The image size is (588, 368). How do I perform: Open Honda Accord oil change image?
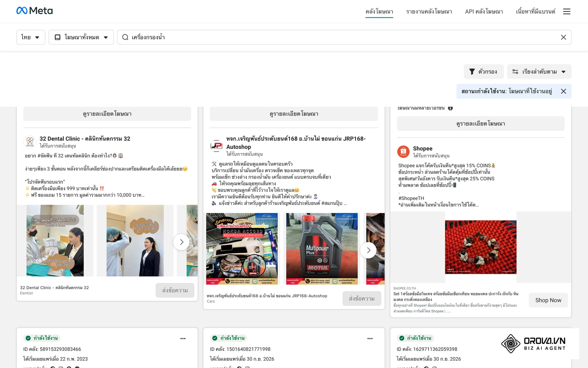(x=242, y=249)
